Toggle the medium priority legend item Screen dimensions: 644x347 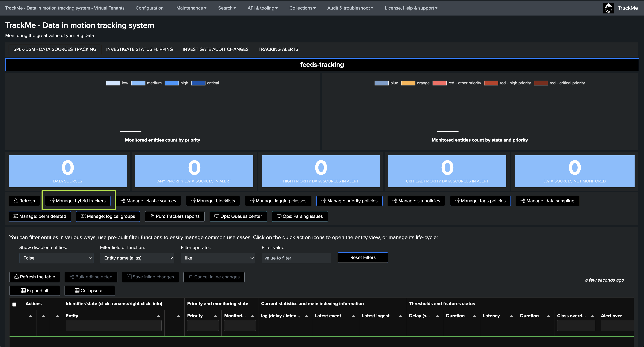(x=146, y=83)
